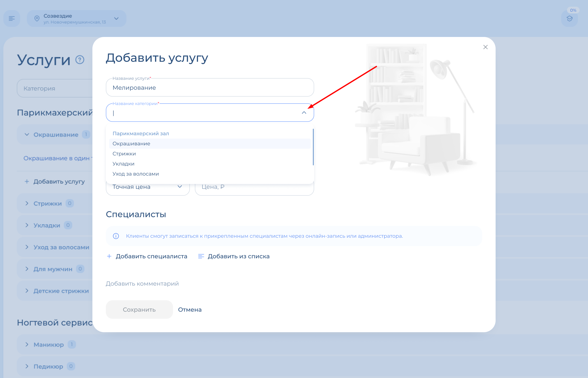The image size is (588, 378).
Task: Focus the Название услуги input field
Action: 209,88
